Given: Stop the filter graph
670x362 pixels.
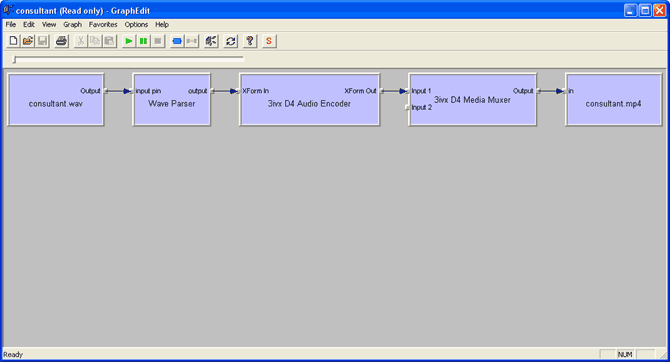Looking at the screenshot, I should click(x=158, y=41).
